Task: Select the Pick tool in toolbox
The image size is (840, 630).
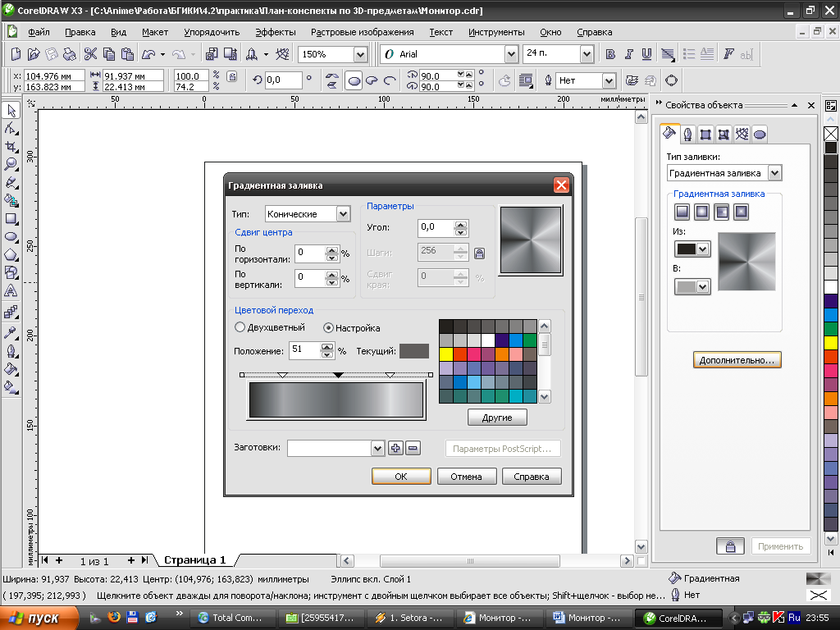Action: [x=11, y=111]
